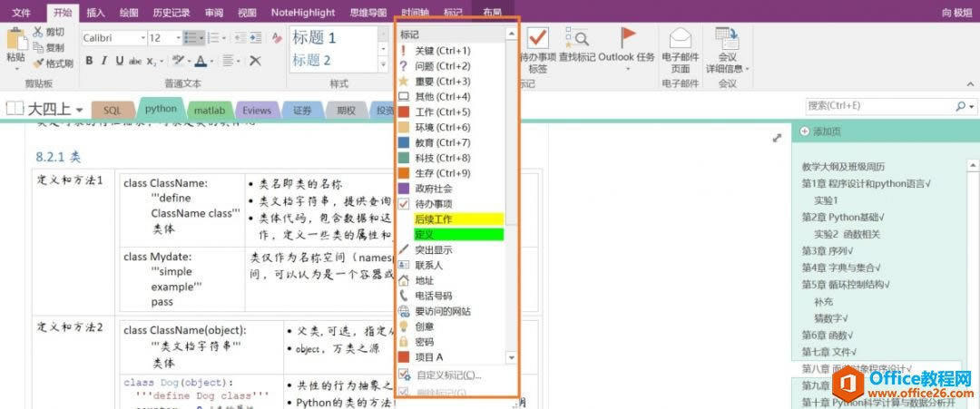The image size is (980, 409).
Task: Open the bullet list style arrow
Action: [201, 38]
